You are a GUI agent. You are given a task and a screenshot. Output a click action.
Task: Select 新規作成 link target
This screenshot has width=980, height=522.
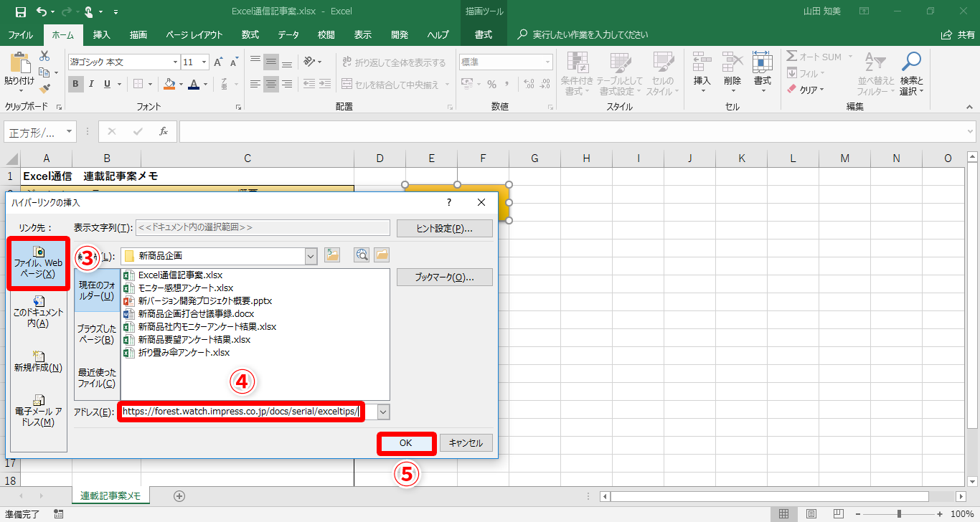coord(39,361)
